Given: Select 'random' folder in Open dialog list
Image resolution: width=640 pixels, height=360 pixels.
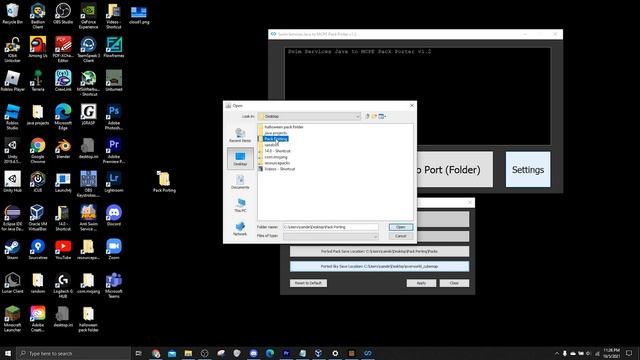Looking at the screenshot, I should click(271, 145).
